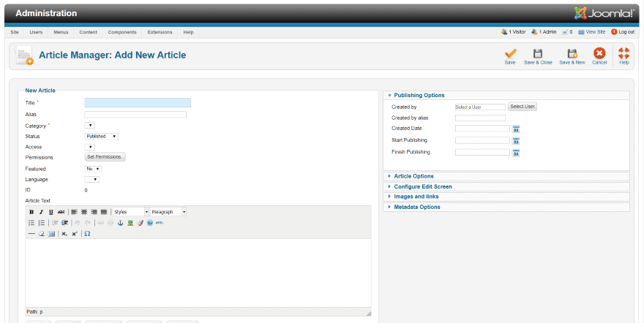Click the Save checkmark icon
Screen dimensions: 644x323
510,53
